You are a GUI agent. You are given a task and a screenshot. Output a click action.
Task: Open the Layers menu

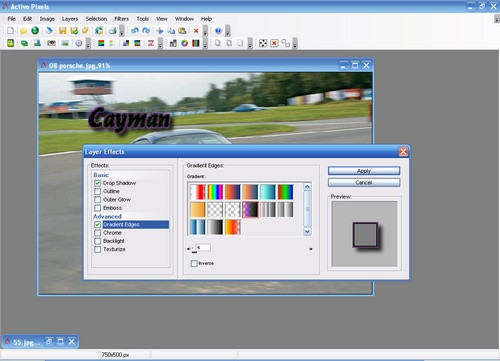pyautogui.click(x=70, y=19)
